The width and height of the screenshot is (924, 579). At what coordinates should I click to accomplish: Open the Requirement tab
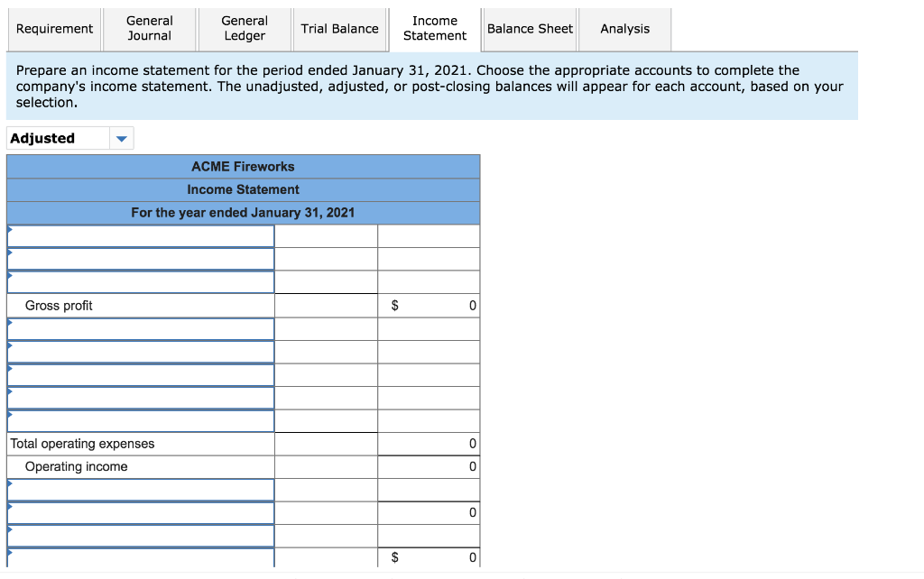pos(54,29)
